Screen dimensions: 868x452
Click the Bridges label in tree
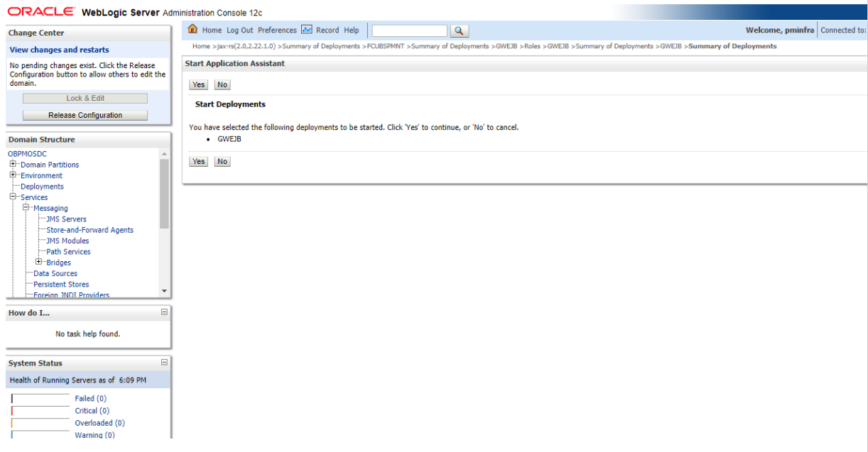(x=58, y=263)
